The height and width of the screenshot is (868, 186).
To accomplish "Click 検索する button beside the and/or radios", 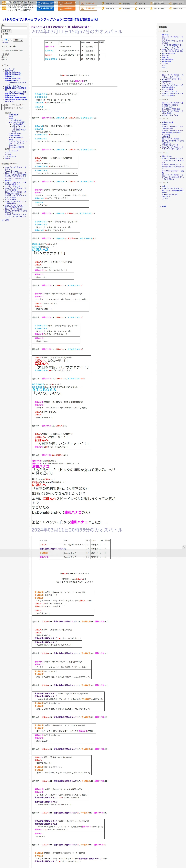I will (x=18, y=40).
